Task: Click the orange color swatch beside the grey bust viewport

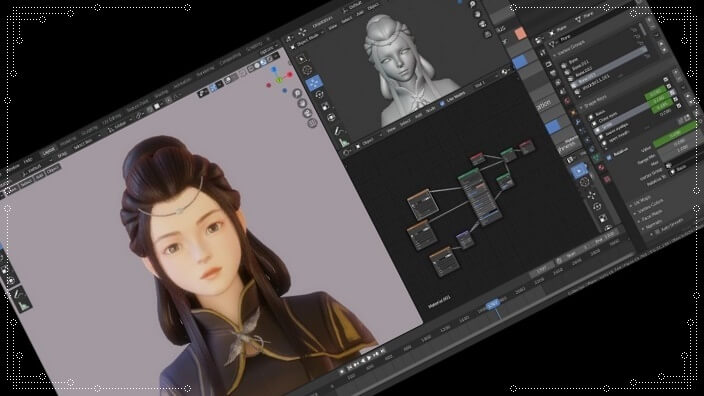Action: (520, 34)
